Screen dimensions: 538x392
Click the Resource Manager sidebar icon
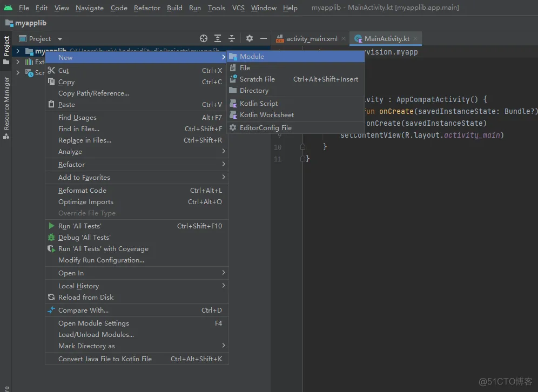click(x=6, y=136)
